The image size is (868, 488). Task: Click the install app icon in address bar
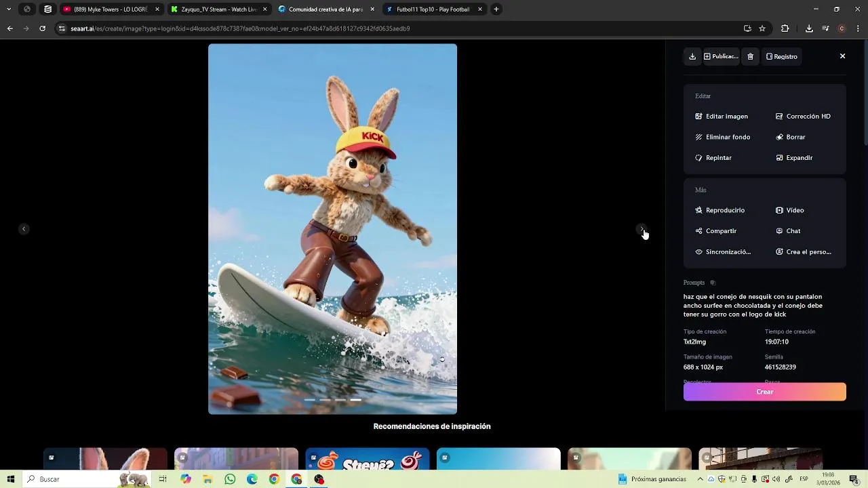point(747,28)
